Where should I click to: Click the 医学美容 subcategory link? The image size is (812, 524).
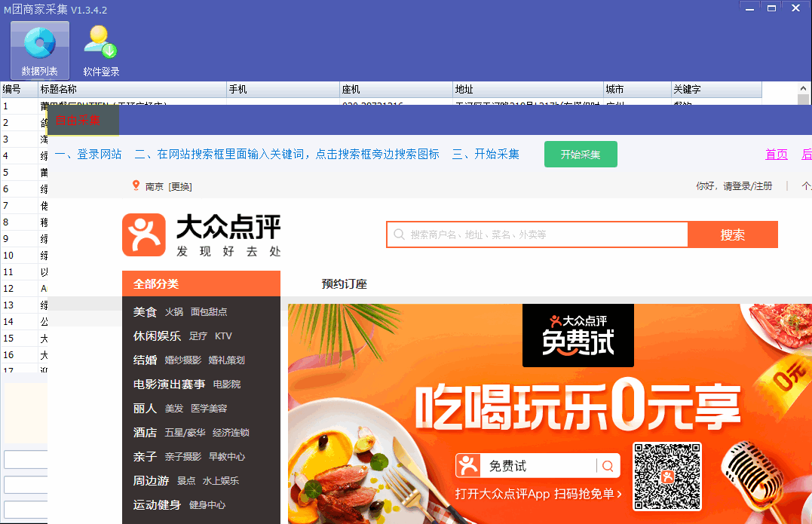[209, 409]
